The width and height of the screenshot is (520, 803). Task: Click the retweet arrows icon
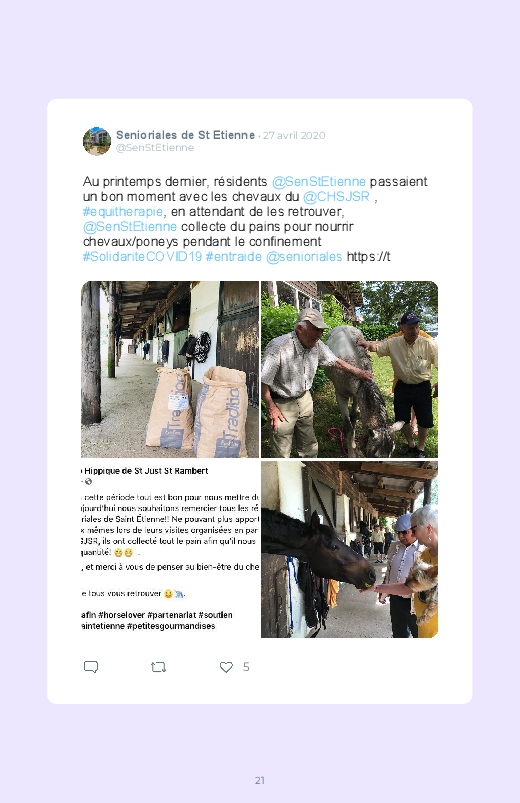tap(158, 667)
